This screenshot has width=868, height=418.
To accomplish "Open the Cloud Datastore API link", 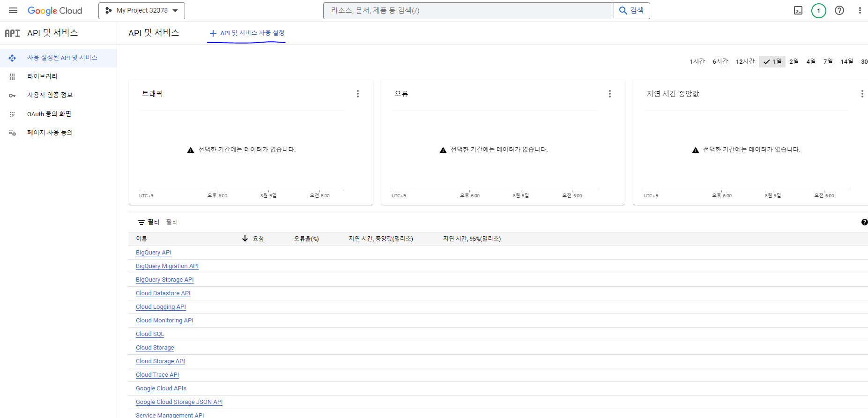I will [163, 293].
